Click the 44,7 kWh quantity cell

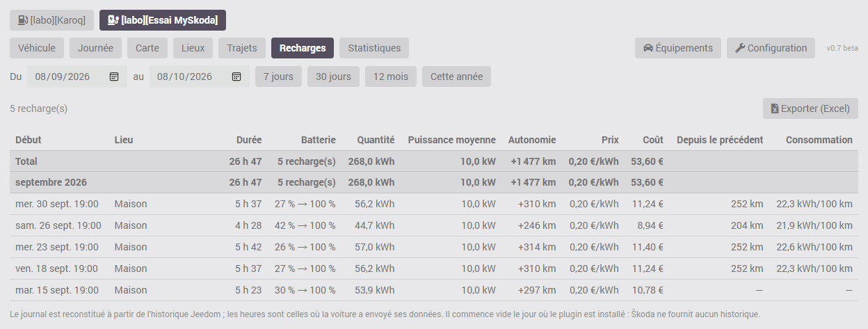tap(375, 225)
